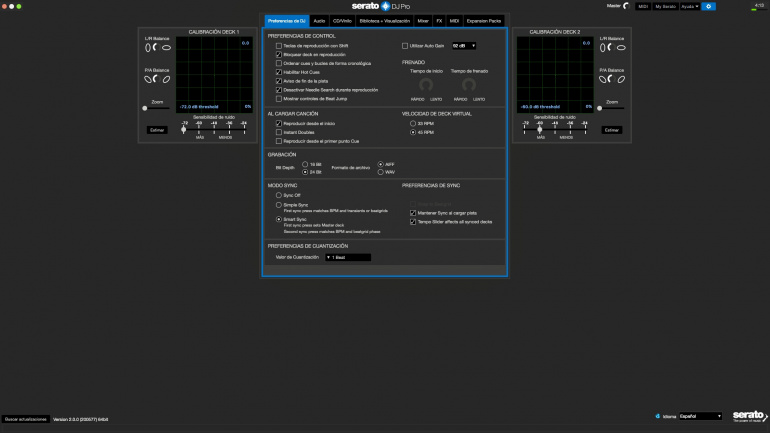Click the My Serato button
Viewport: 770px width, 433px height.
[x=665, y=6]
